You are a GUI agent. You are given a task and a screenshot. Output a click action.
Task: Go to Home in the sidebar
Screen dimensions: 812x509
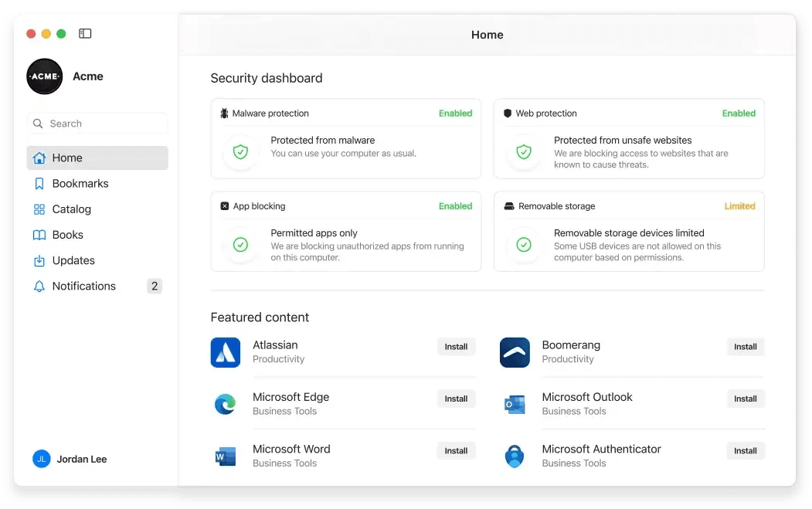[x=97, y=158]
